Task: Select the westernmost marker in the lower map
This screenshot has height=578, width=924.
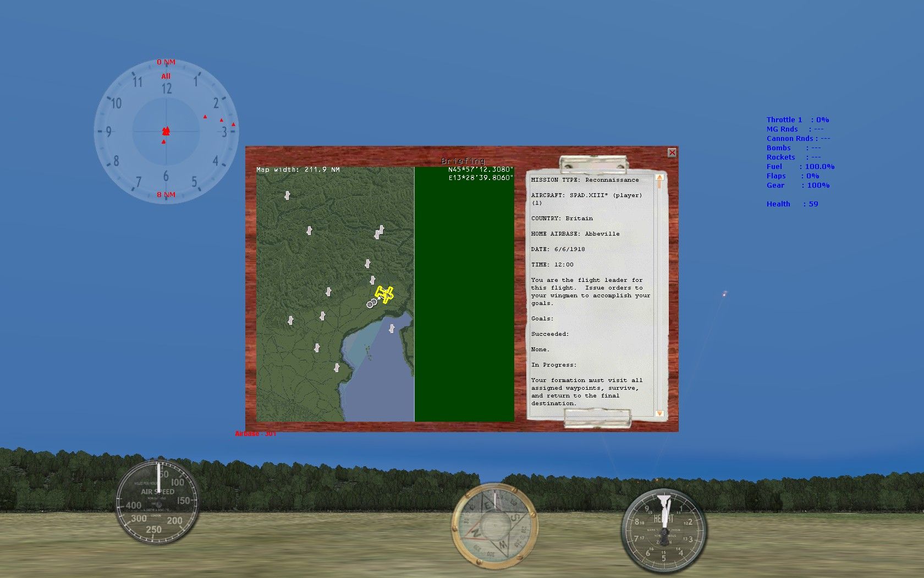Action: (x=290, y=320)
